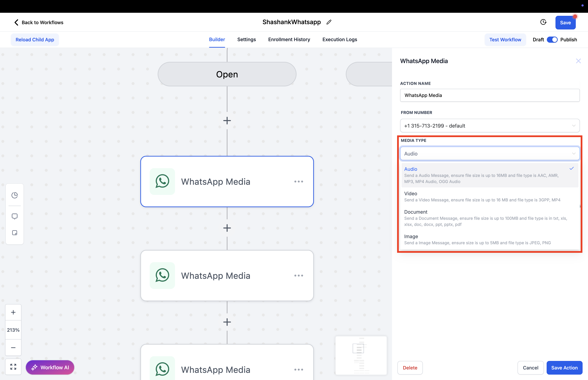588x380 pixels.
Task: Click the Test Workflow button
Action: (505, 40)
